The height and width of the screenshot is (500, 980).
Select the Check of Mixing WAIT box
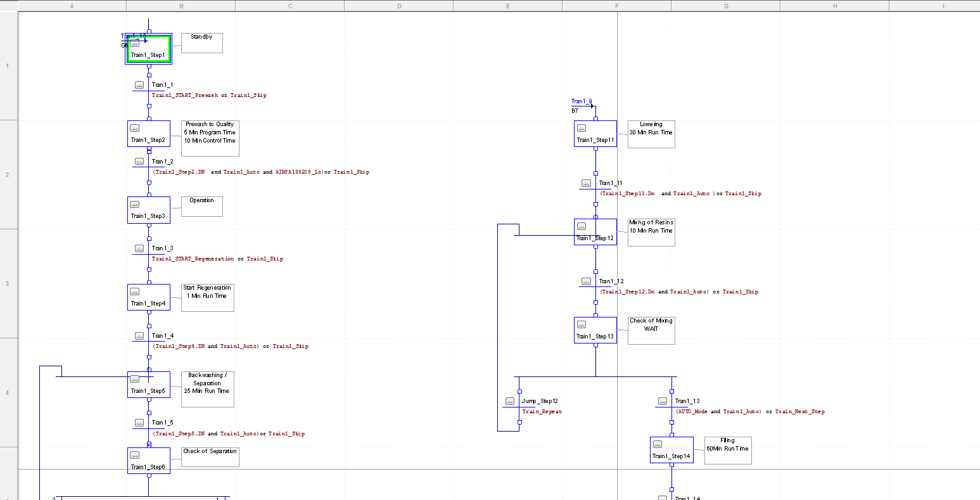point(651,331)
